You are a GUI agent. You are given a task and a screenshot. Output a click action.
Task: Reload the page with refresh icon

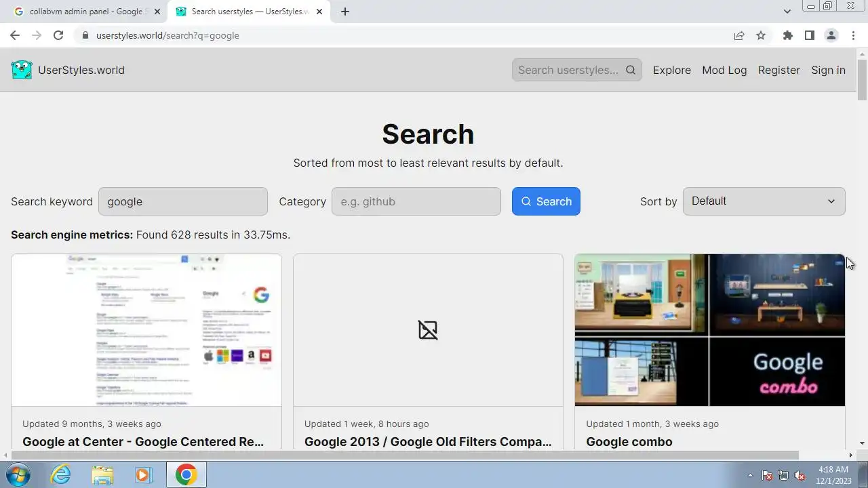(58, 35)
